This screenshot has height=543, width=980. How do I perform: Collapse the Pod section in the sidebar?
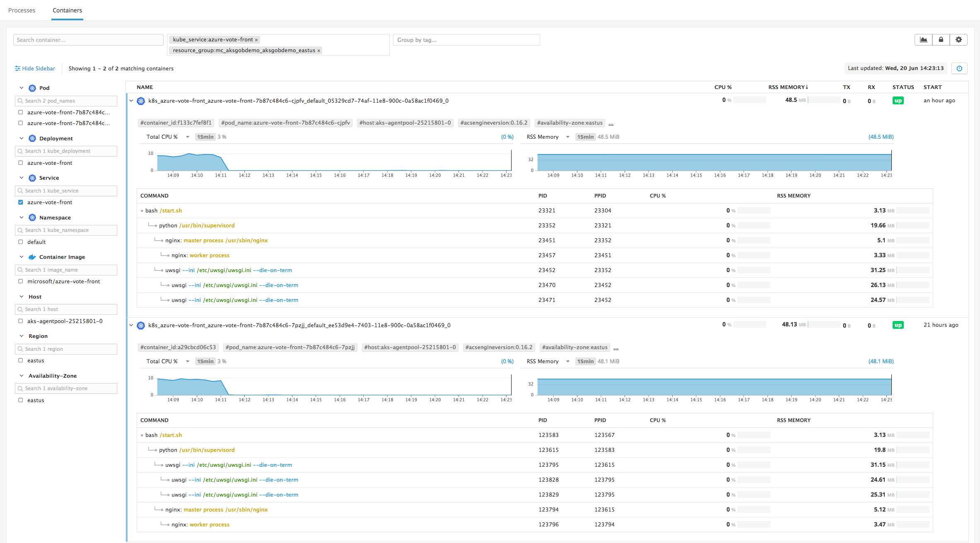[22, 88]
